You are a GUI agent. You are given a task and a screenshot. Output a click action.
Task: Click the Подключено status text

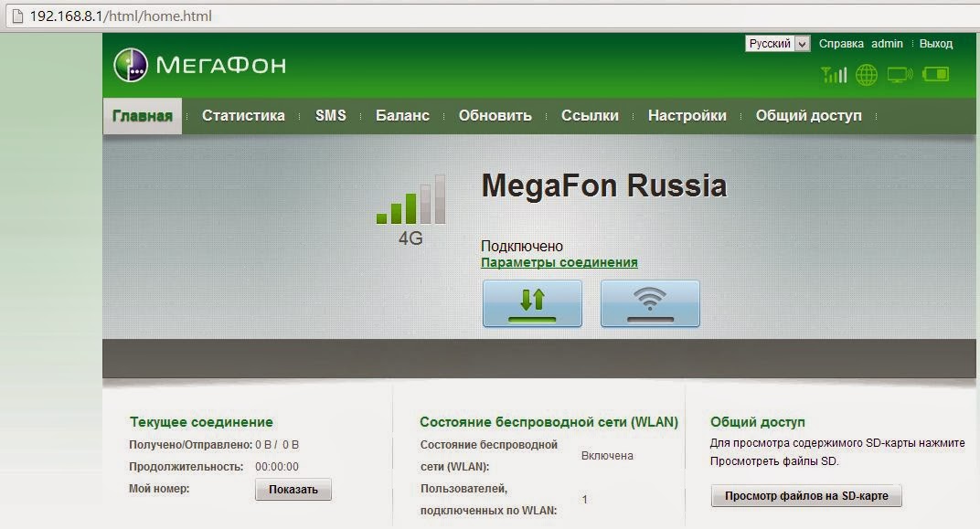click(x=522, y=246)
